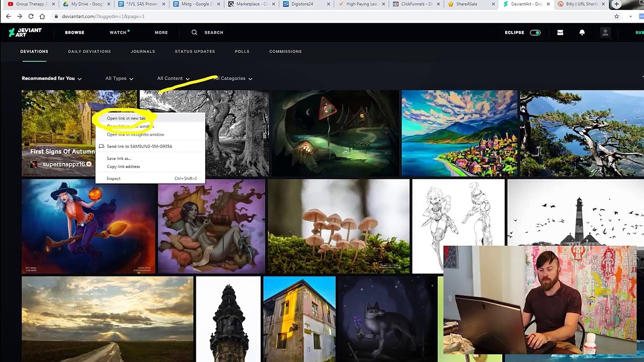Open the colorful seaside town painting
The image size is (644, 362).
coord(459,134)
